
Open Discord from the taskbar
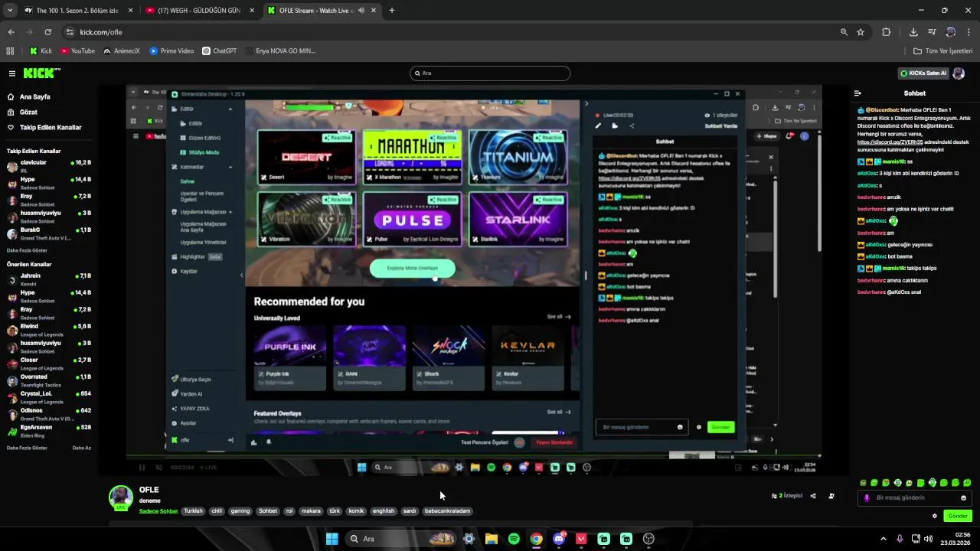(x=559, y=539)
